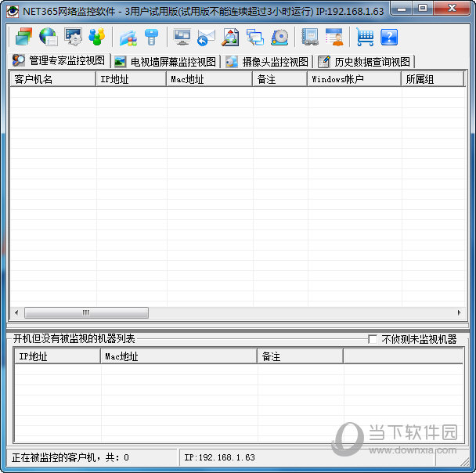Image resolution: width=476 pixels, height=473 pixels.
Task: Click the blue key icon
Action: (151, 37)
